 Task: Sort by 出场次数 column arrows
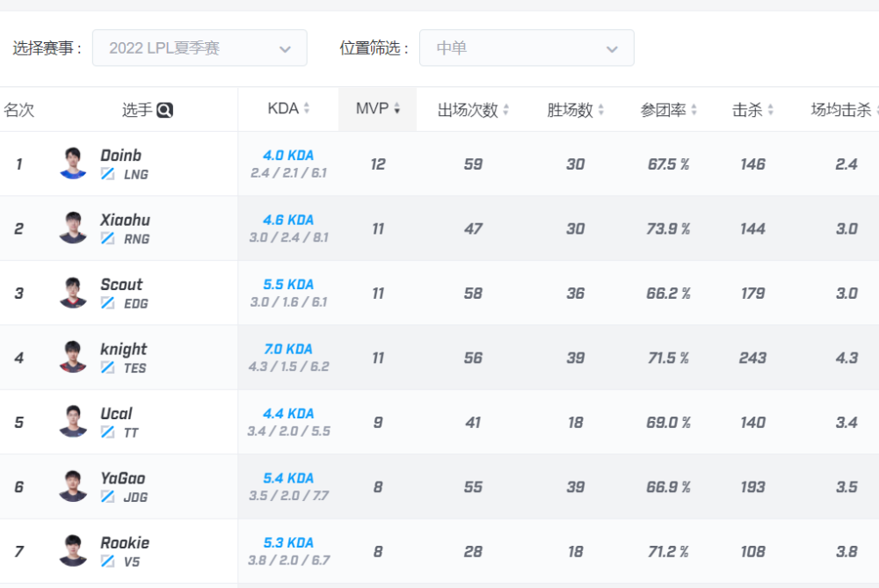tap(505, 110)
